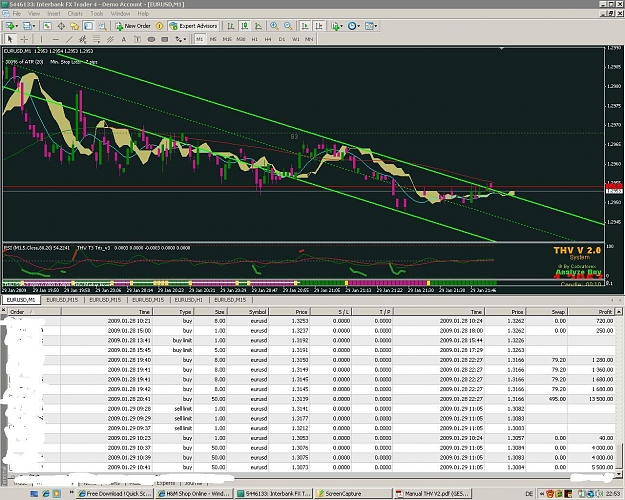Open the Periods clock dropdown button
The height and width of the screenshot is (500, 625).
coord(354,26)
